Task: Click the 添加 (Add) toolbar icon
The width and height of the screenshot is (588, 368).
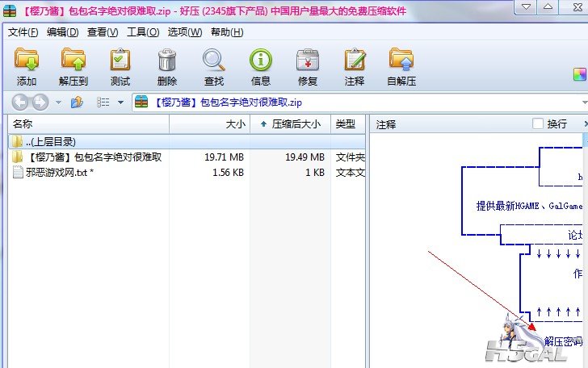Action: click(26, 60)
